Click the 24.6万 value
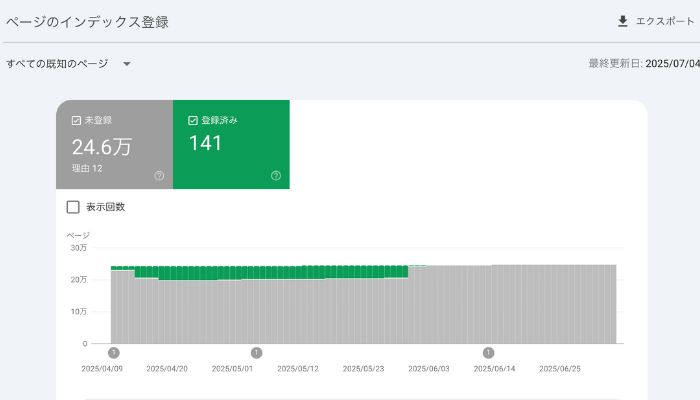Image resolution: width=700 pixels, height=400 pixels. pos(102,147)
